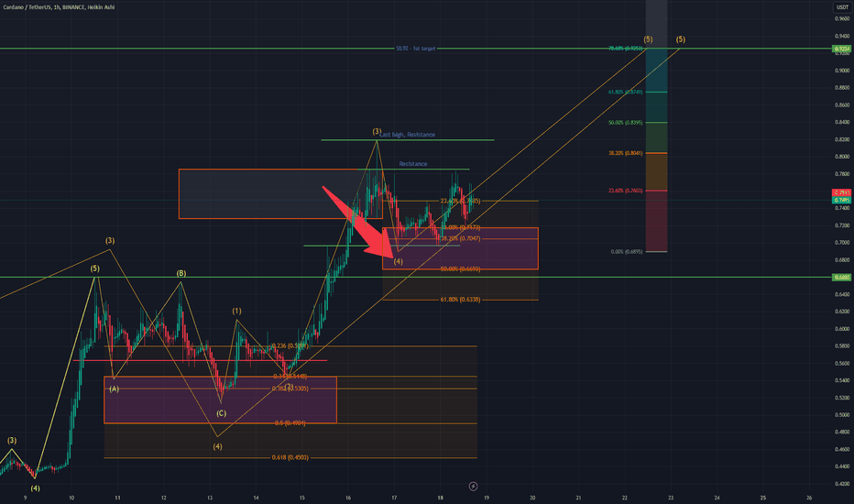
Task: Click the 38.20% (0.7047) retracement label
Action: [x=460, y=238]
